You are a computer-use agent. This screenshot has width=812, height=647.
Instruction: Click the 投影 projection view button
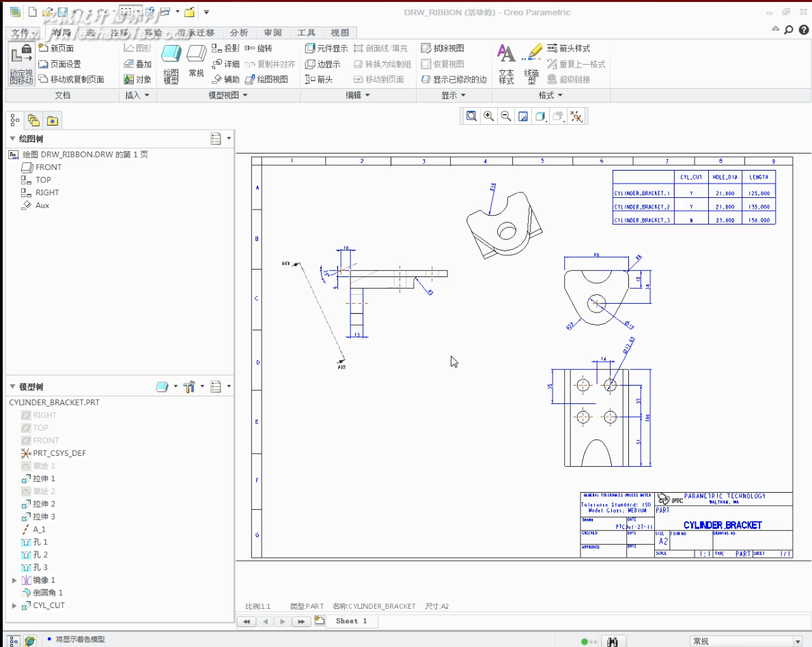tap(225, 48)
